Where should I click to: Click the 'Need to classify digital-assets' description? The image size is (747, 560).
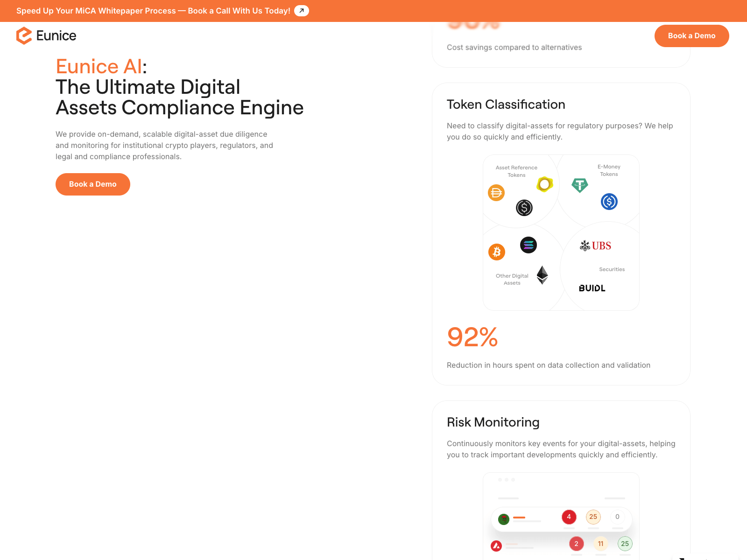click(x=560, y=132)
